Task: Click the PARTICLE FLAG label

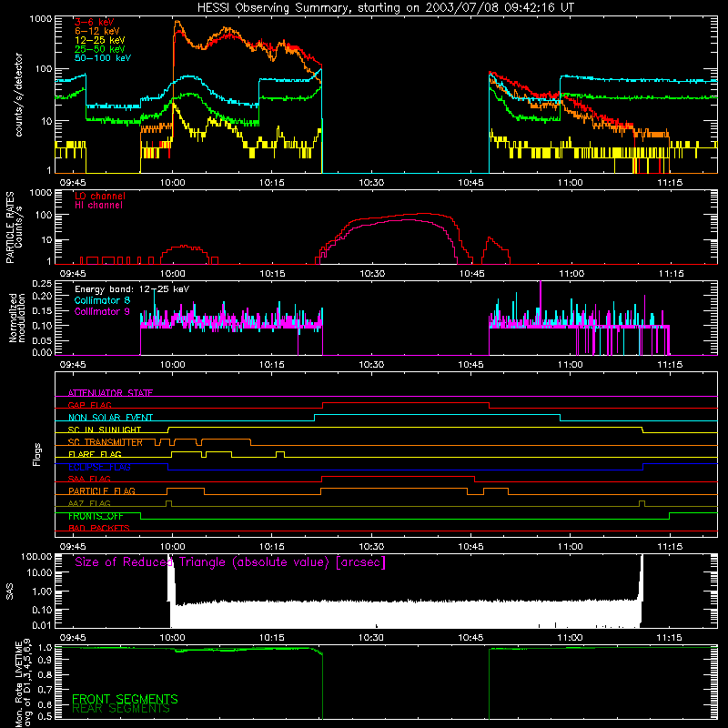Action: (x=102, y=490)
